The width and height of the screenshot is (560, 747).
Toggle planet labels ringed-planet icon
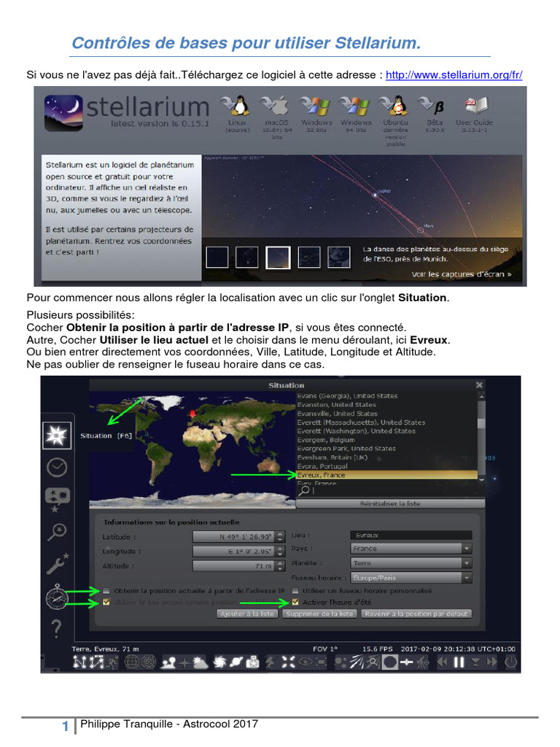point(236,662)
